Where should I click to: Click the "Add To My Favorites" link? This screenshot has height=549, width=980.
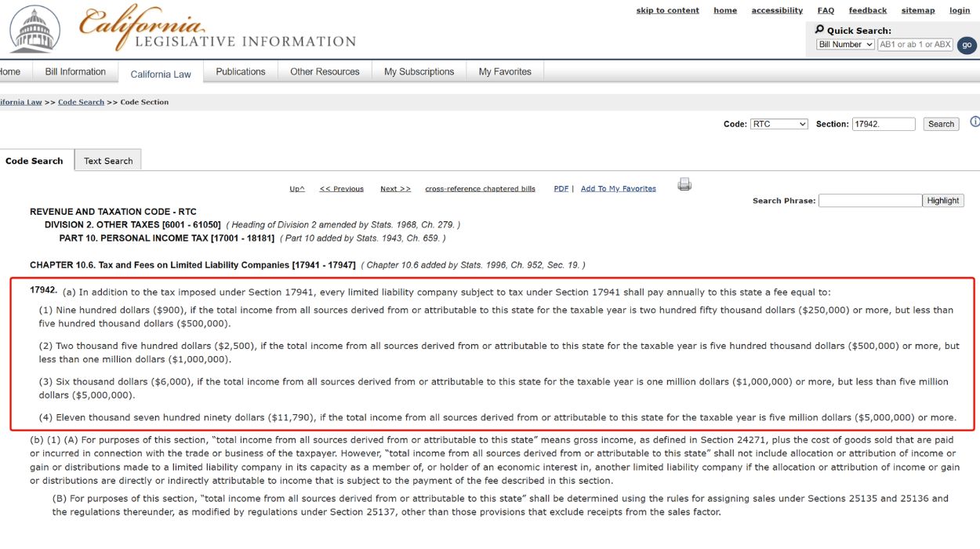(619, 188)
